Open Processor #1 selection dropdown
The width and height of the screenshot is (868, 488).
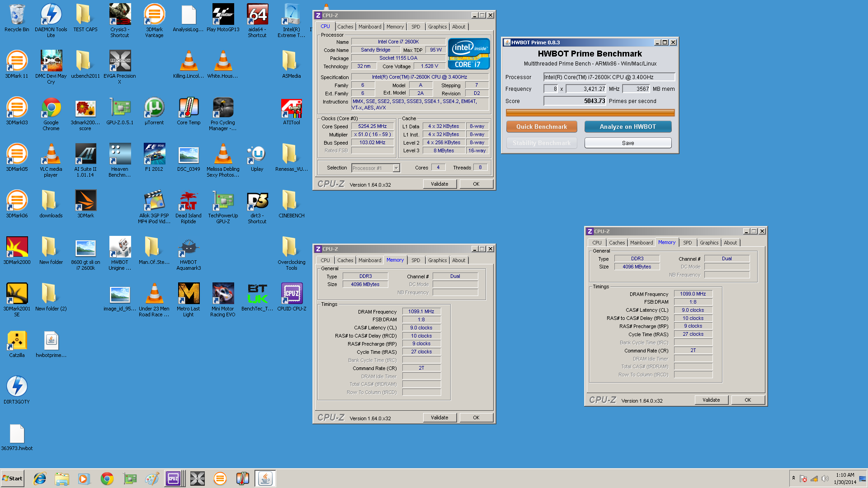coord(376,168)
